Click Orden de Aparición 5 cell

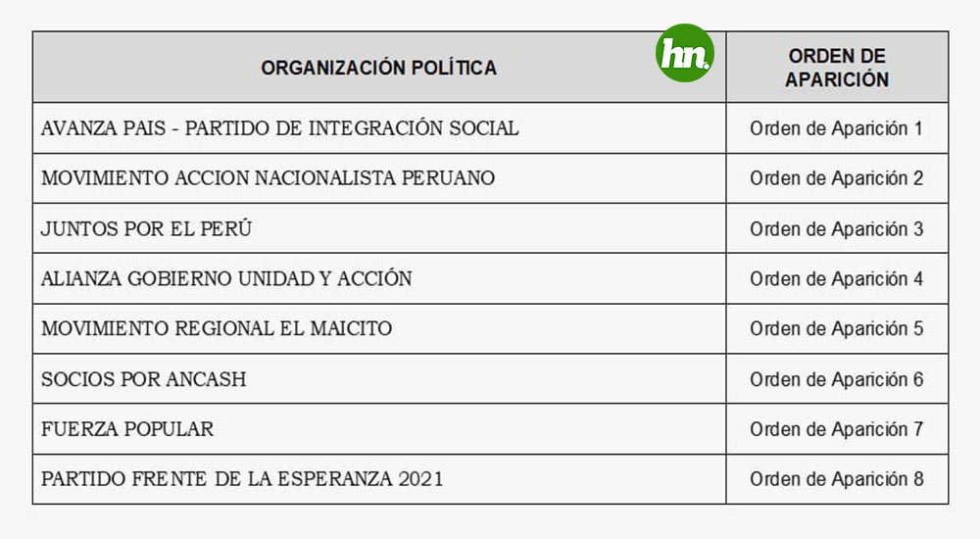[x=837, y=328]
